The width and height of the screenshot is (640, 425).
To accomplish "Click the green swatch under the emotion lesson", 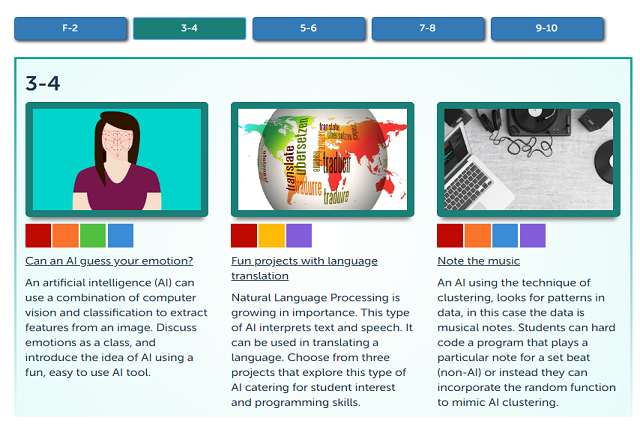I will point(93,236).
